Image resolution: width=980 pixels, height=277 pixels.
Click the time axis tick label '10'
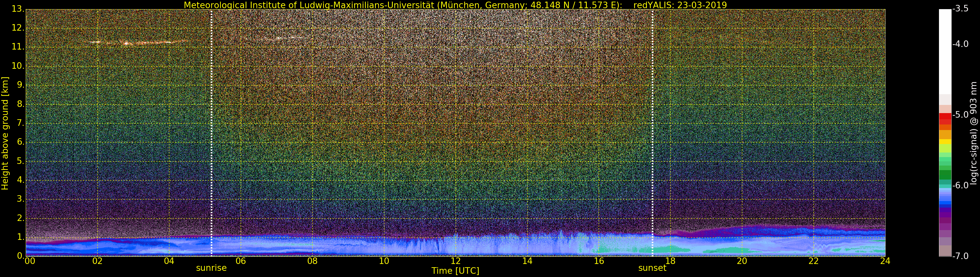coord(384,261)
